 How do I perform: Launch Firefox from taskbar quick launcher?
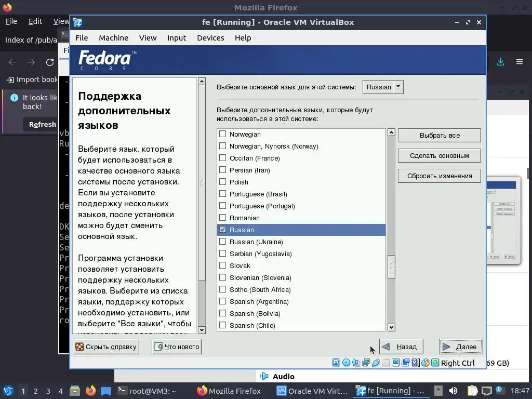coord(90,391)
